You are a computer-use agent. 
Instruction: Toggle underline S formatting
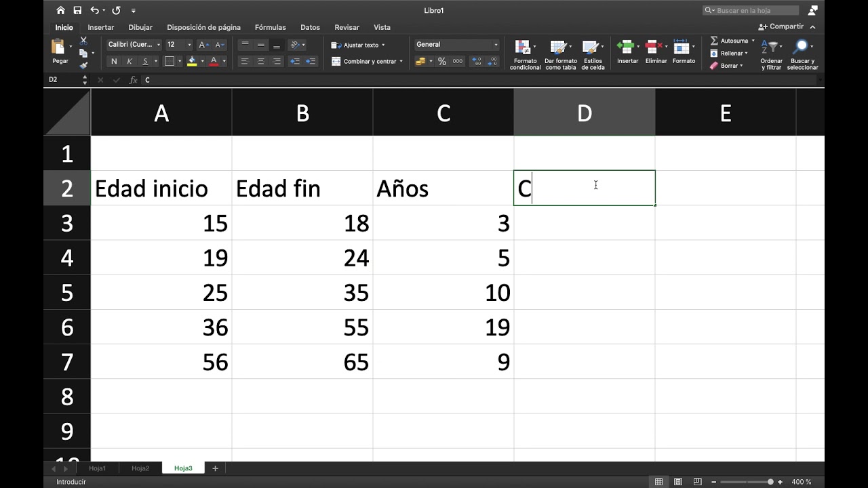[145, 61]
